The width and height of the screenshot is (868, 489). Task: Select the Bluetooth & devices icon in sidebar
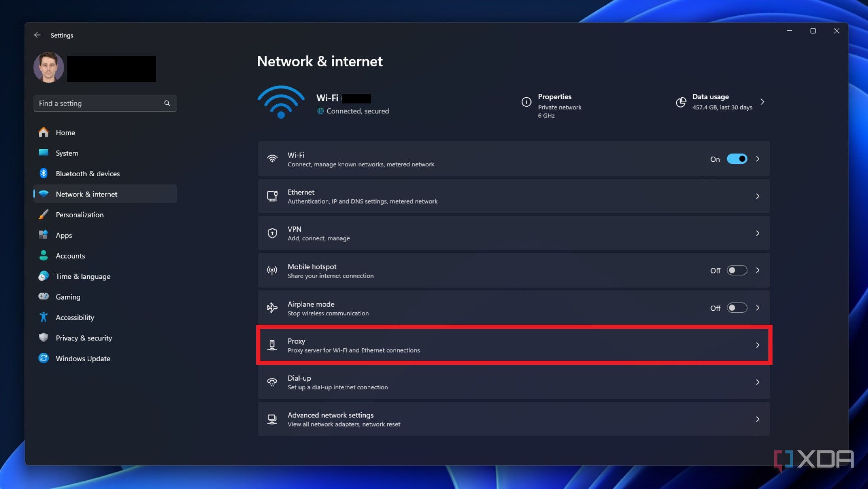44,173
